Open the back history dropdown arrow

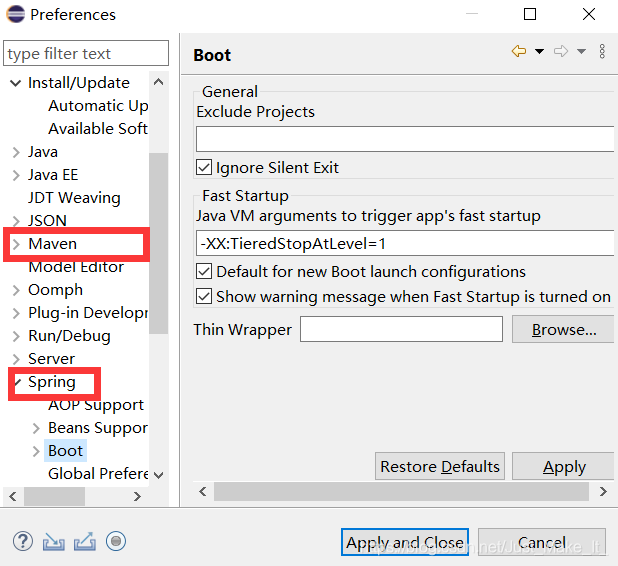click(539, 51)
